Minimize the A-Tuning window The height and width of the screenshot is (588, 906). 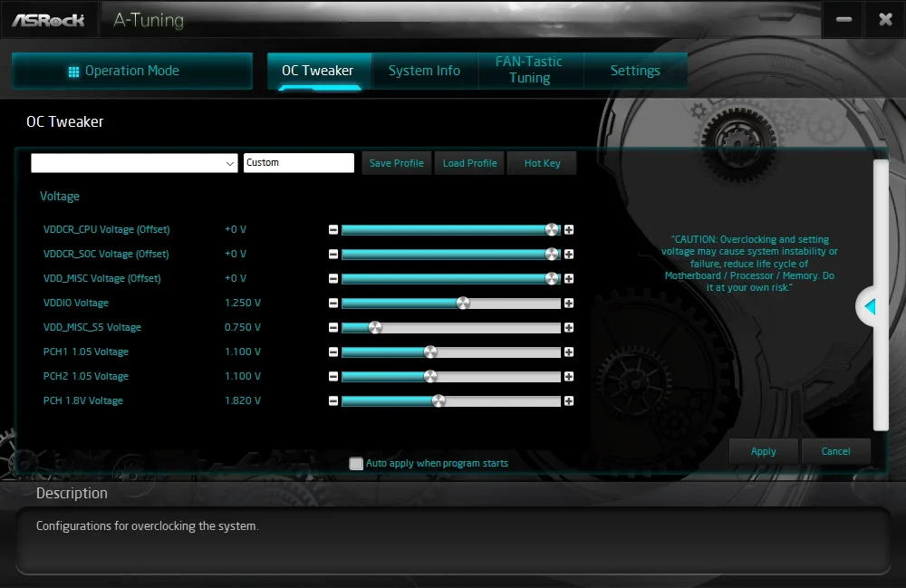[843, 20]
